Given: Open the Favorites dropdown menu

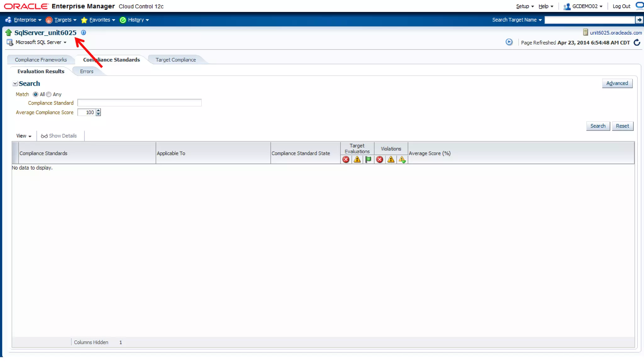Looking at the screenshot, I should [x=102, y=20].
